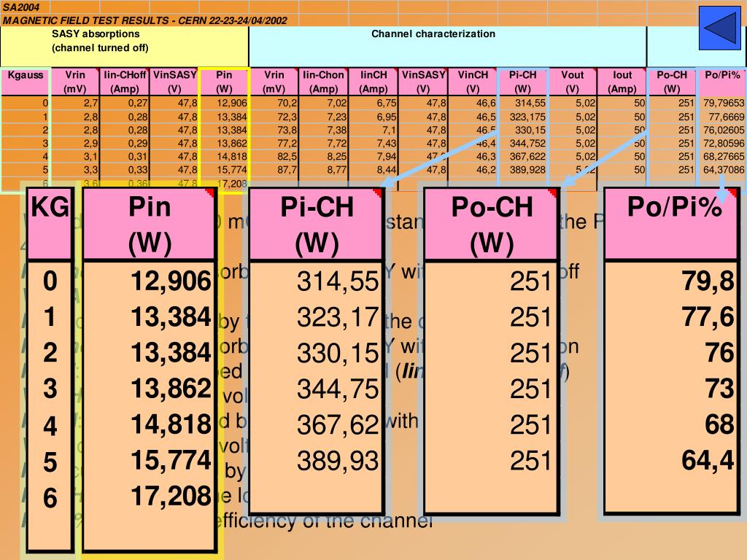Click cell value '68,27665' in spreadsheet
The width and height of the screenshot is (747, 560).
pyautogui.click(x=723, y=156)
